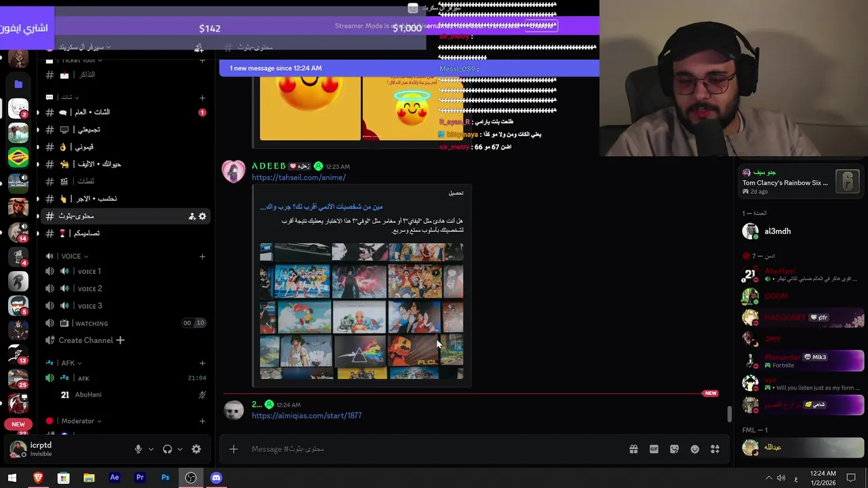This screenshot has width=868, height=488.
Task: Open microphone input options chevron
Action: pos(151,449)
